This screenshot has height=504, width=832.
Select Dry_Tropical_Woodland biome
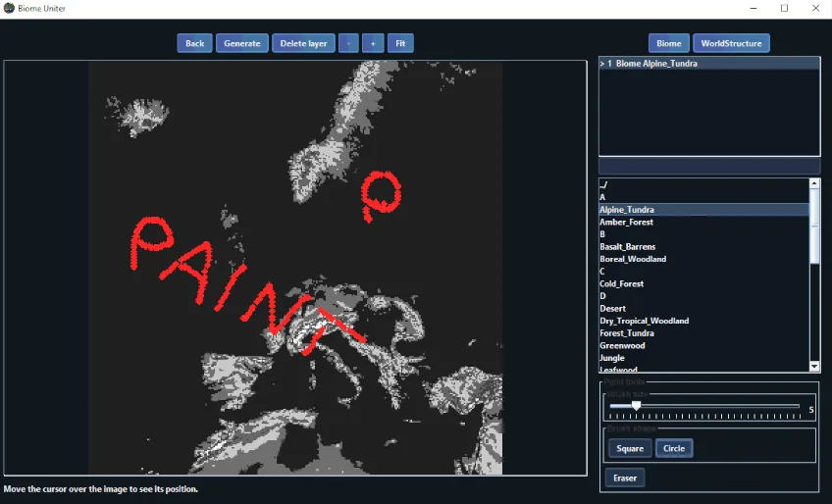(x=703, y=321)
